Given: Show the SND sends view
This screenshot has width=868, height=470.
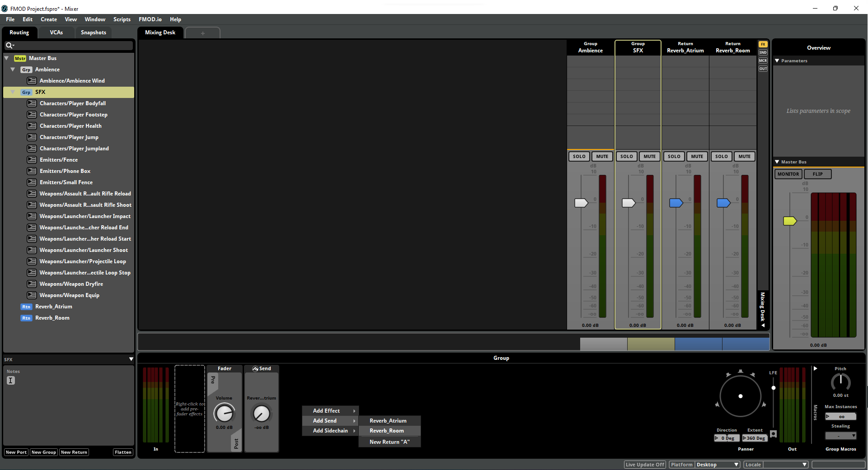Looking at the screenshot, I should click(763, 52).
